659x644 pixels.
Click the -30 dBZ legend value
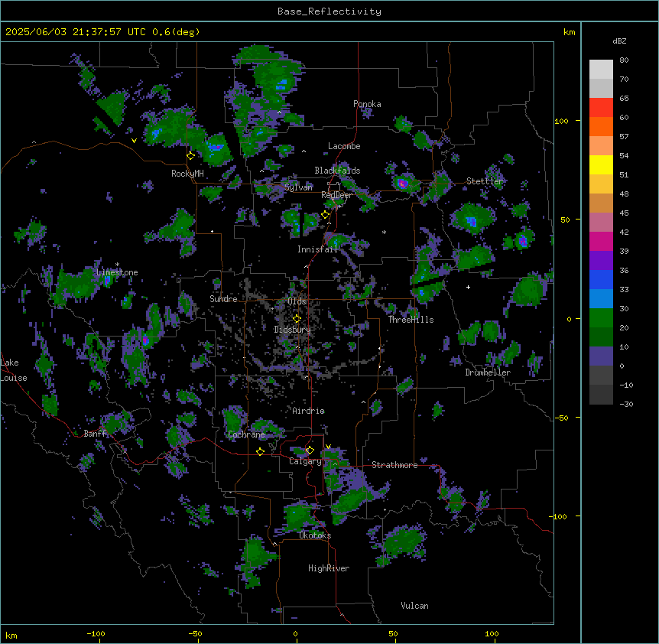pos(626,405)
